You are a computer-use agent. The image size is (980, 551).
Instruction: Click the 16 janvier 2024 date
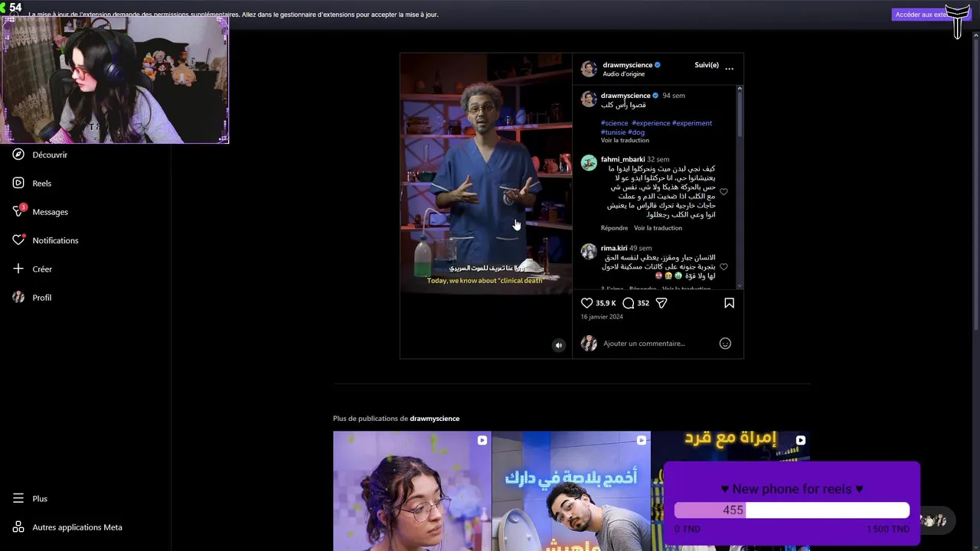[x=600, y=317]
